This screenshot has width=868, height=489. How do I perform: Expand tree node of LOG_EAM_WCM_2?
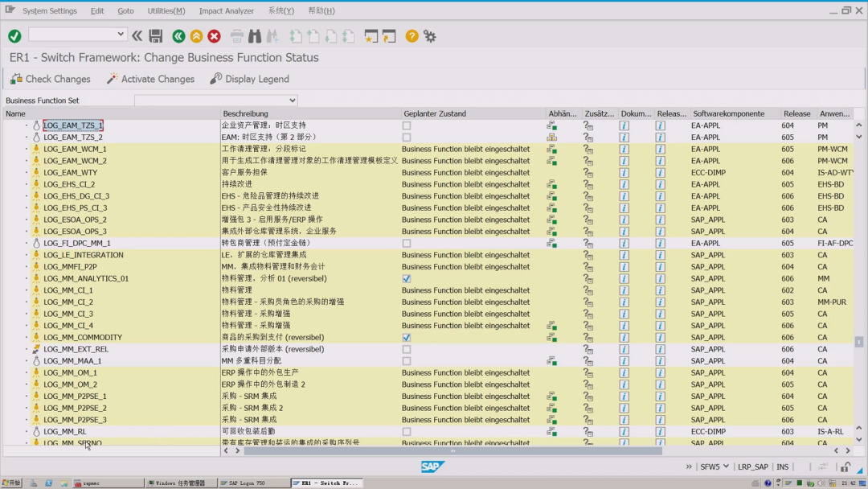pos(26,161)
